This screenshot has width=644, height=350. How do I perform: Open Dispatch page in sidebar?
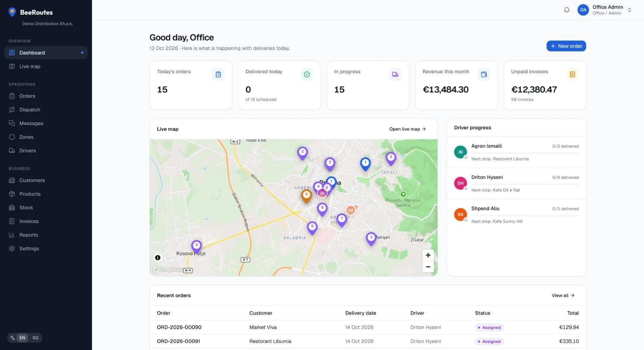pyautogui.click(x=46, y=109)
